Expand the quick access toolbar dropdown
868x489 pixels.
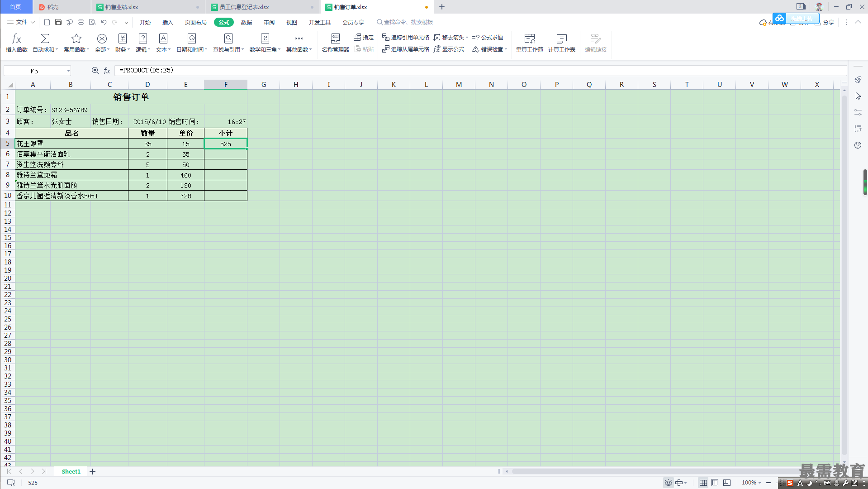[x=126, y=22]
